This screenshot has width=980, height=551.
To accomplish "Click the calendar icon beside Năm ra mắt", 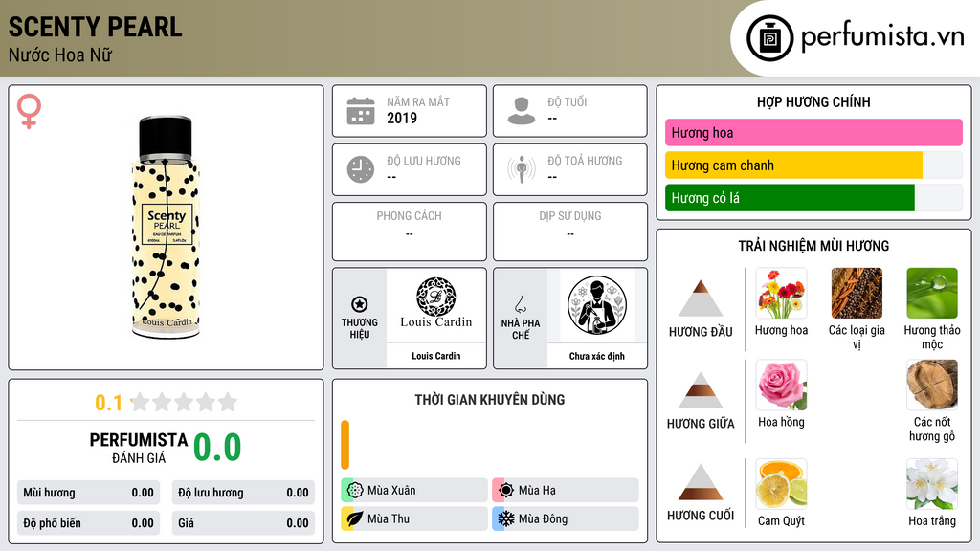I will coord(361,111).
